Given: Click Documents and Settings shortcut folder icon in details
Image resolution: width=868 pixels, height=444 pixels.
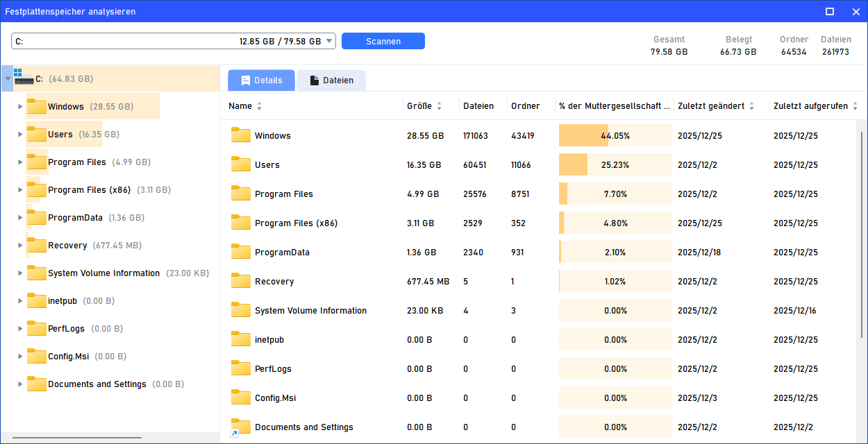Looking at the screenshot, I should (240, 427).
